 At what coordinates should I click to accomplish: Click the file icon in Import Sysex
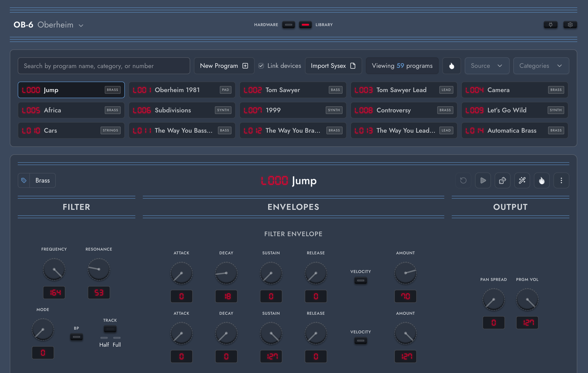pos(353,66)
